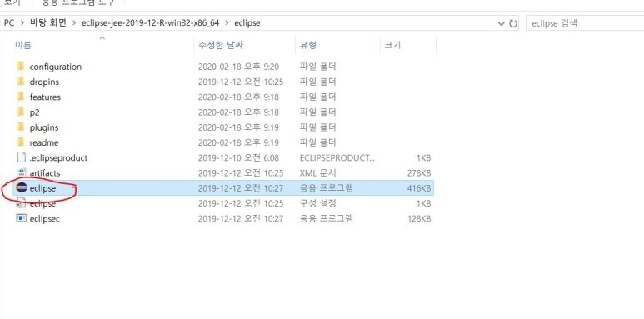Viewport: 644px width, 319px height.
Task: Select the .eclipseproduct file name
Action: [58, 157]
